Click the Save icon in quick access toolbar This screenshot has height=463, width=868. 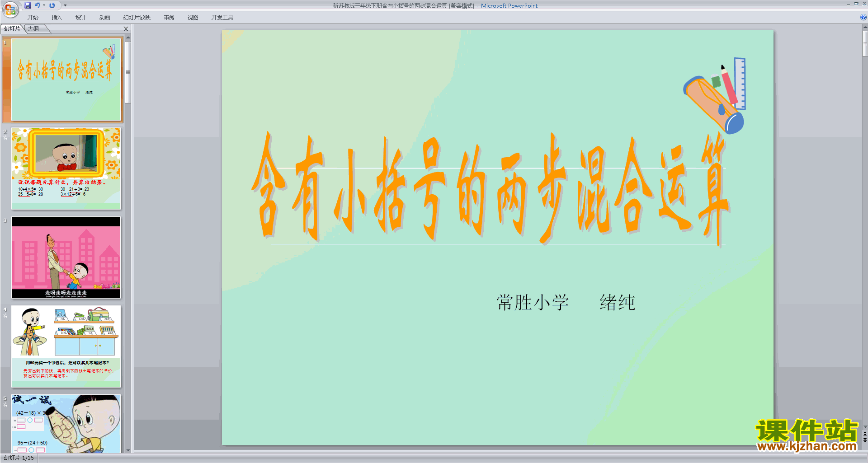tap(28, 5)
